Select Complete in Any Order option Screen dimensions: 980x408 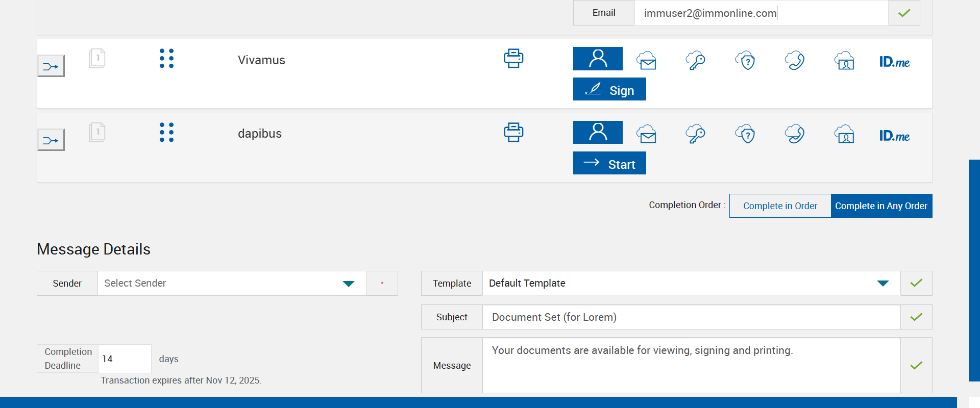tap(881, 206)
